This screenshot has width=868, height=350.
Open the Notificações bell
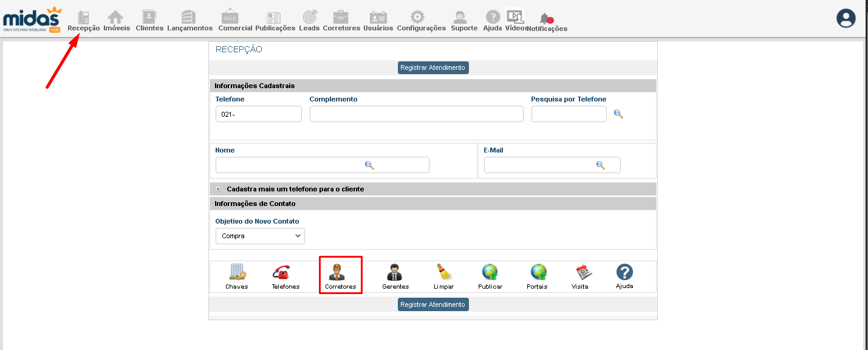(x=545, y=19)
